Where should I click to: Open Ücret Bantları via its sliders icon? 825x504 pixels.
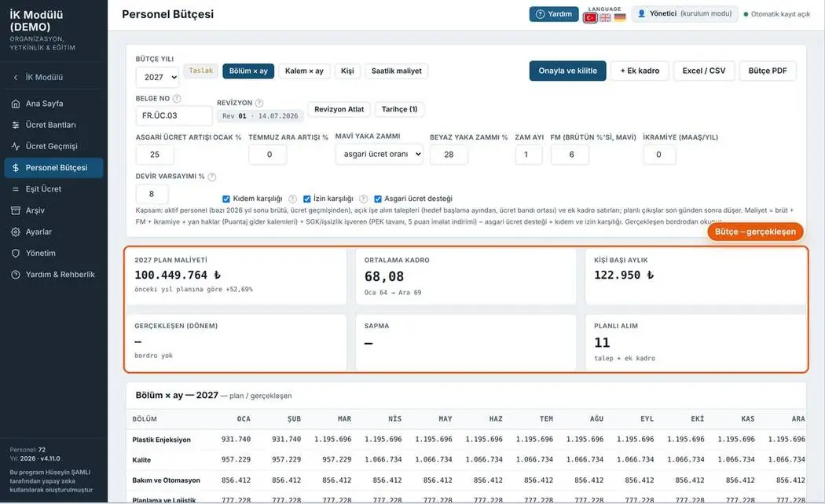point(16,125)
